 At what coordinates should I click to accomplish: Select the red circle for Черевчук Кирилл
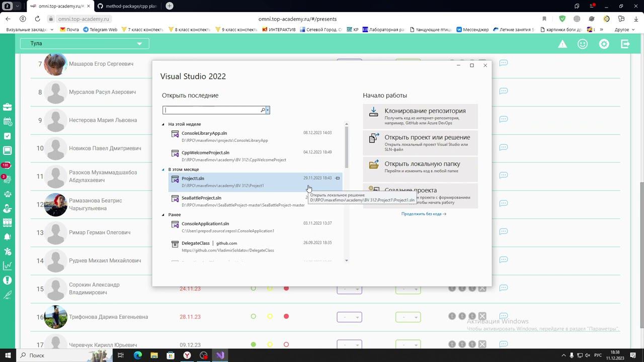coord(286,344)
